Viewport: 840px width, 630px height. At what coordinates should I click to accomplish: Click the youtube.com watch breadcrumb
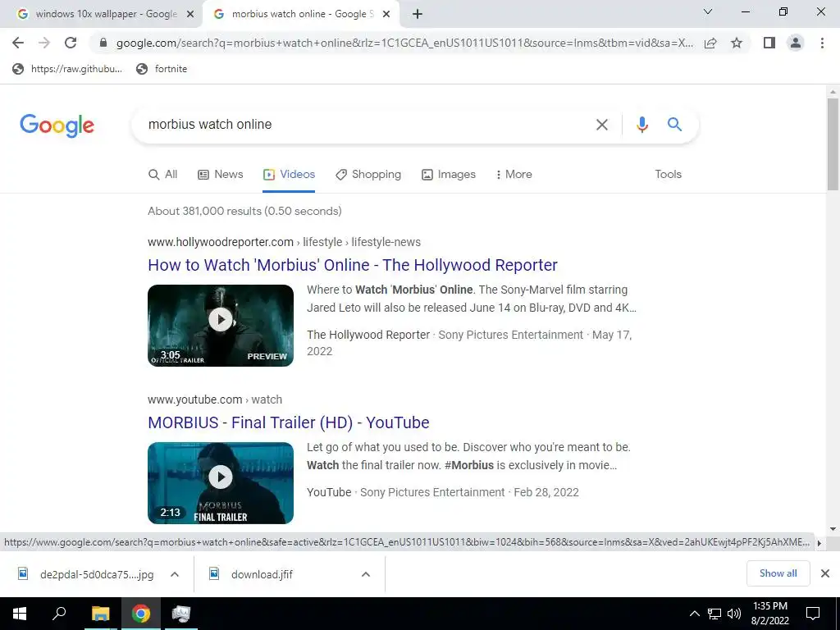(x=215, y=399)
